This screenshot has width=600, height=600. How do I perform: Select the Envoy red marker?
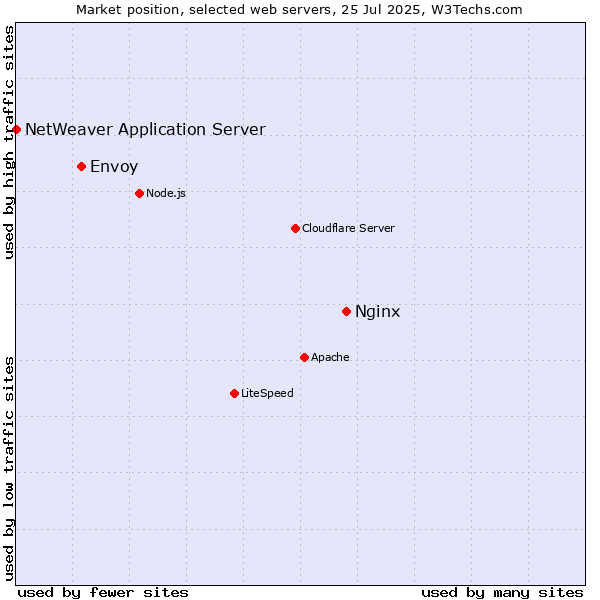tap(82, 166)
